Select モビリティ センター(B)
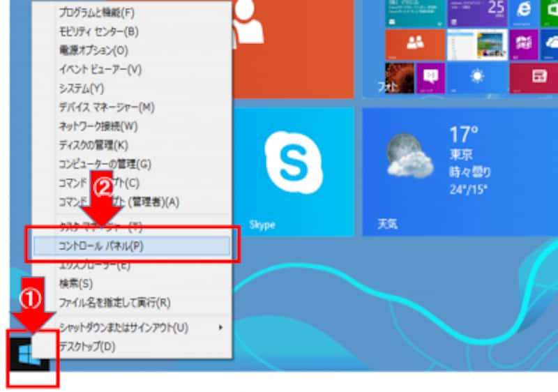 pos(132,31)
